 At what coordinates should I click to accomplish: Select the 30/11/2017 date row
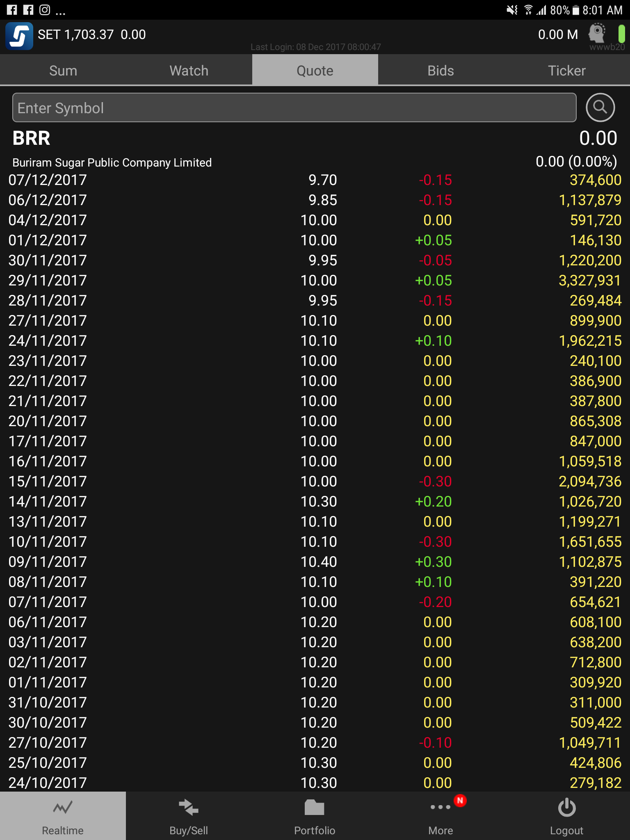click(x=315, y=260)
